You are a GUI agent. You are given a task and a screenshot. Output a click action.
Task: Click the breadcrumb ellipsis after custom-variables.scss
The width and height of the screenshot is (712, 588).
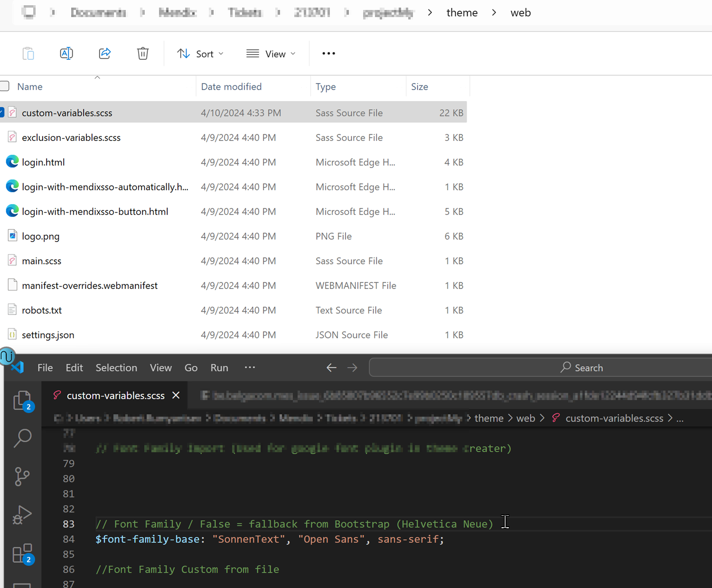point(680,418)
